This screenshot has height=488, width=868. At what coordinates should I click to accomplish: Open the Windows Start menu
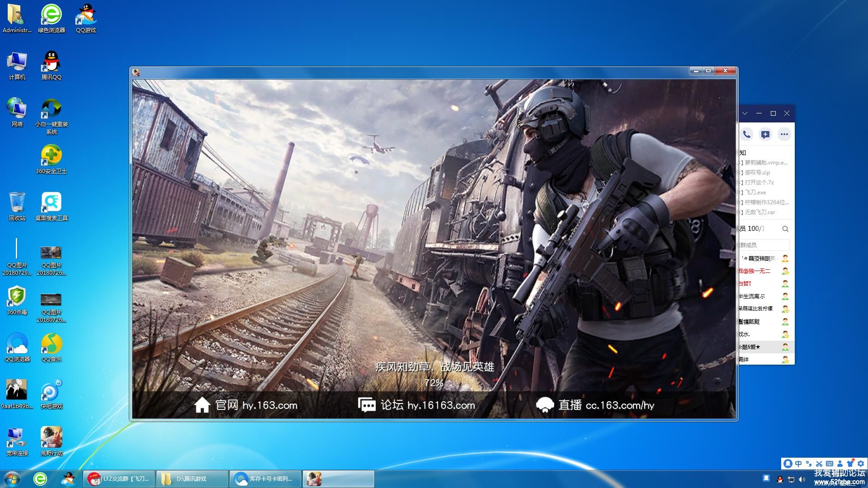tap(12, 479)
